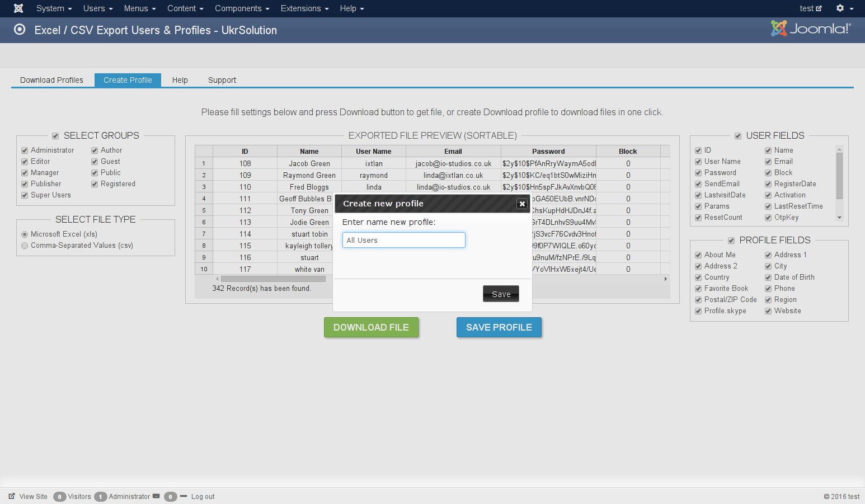Open the test user site link
Image resolution: width=865 pixels, height=504 pixels.
pyautogui.click(x=811, y=8)
